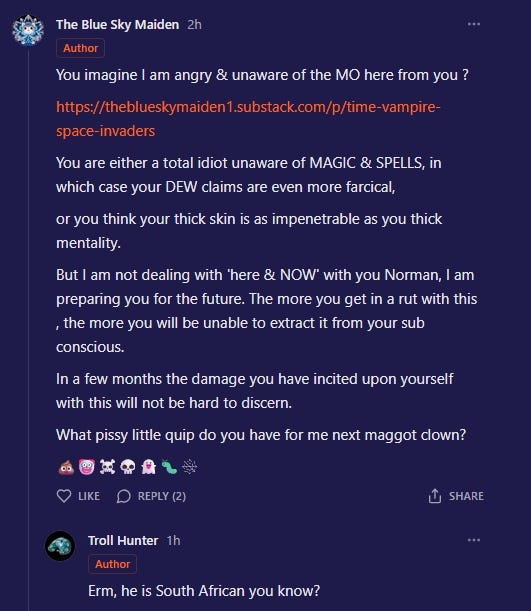Click the Troll Hunter username
The width and height of the screenshot is (531, 611).
click(x=123, y=540)
